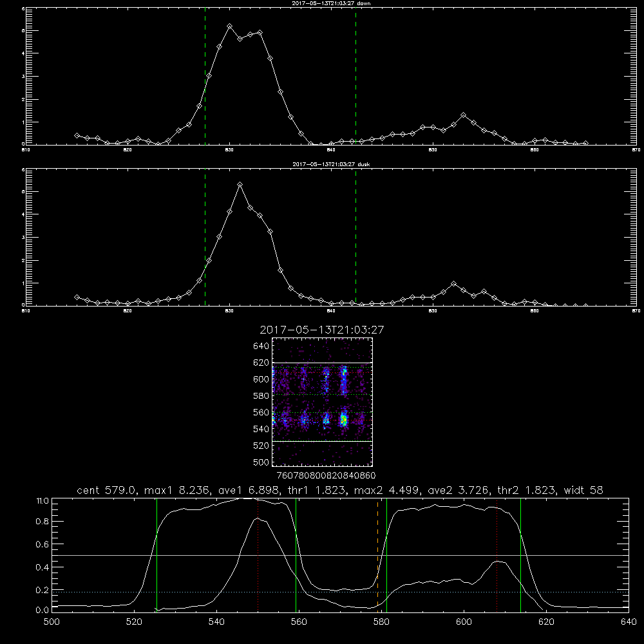Viewport: 644px width, 644px height.
Task: Click the "520" y-axis label of heat map
Action: (x=261, y=446)
